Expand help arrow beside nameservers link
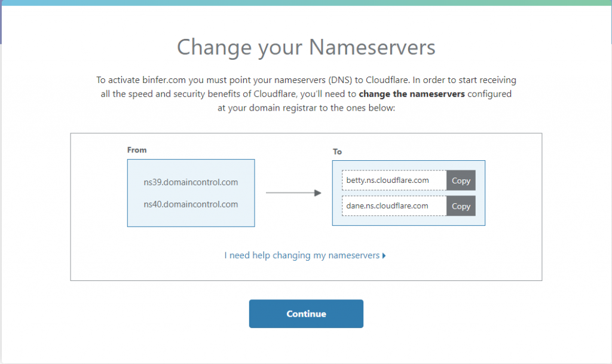Viewport: 612px width, 364px height. click(x=384, y=256)
